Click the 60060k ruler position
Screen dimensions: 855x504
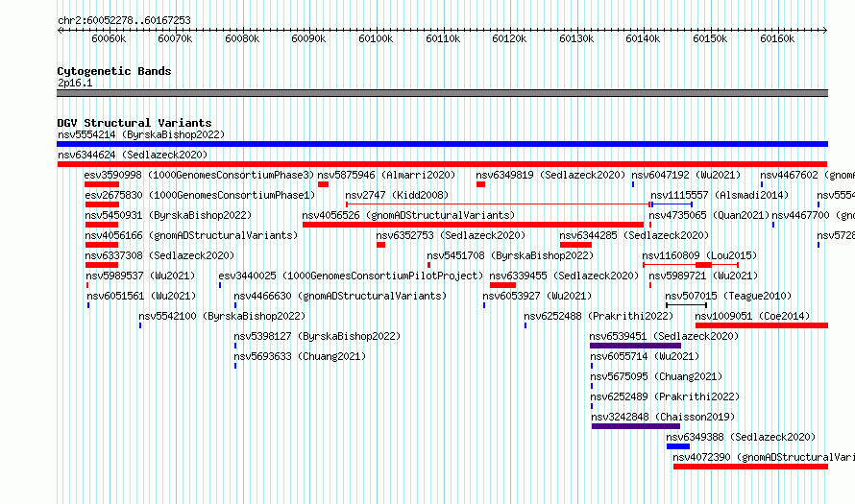[x=109, y=38]
